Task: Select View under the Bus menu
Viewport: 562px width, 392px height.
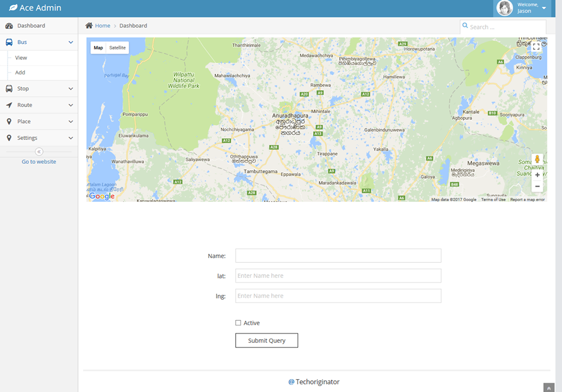Action: pyautogui.click(x=39, y=58)
